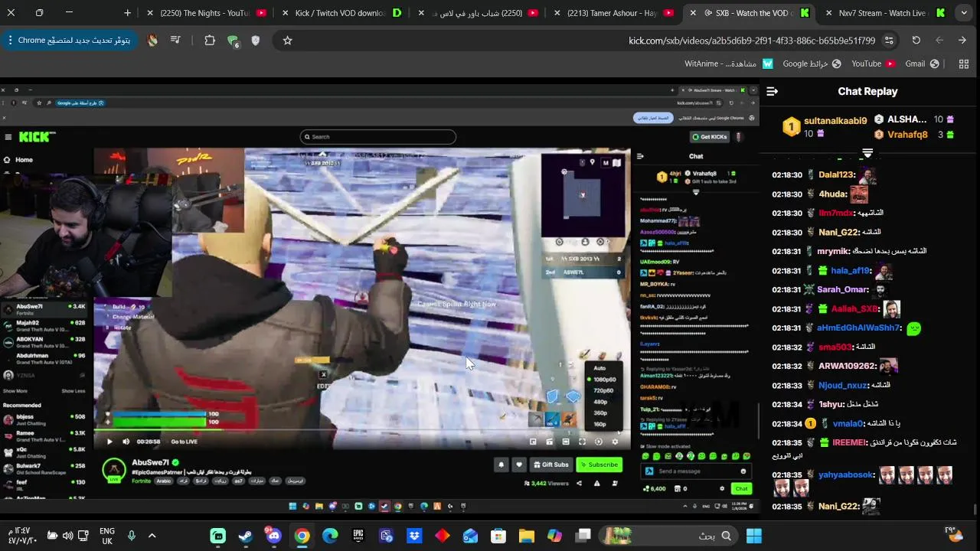
Task: Open the Gmail bookmark
Action: click(x=922, y=64)
